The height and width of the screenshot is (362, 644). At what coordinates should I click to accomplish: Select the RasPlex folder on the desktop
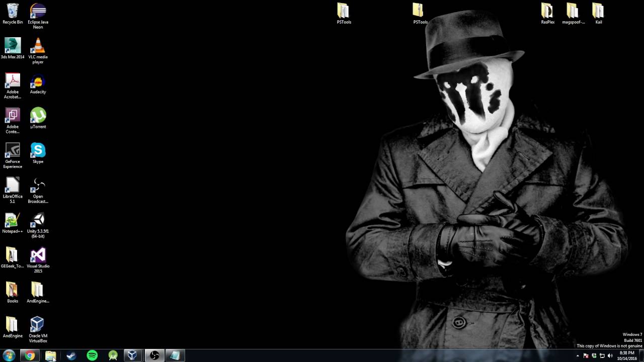[x=547, y=14]
